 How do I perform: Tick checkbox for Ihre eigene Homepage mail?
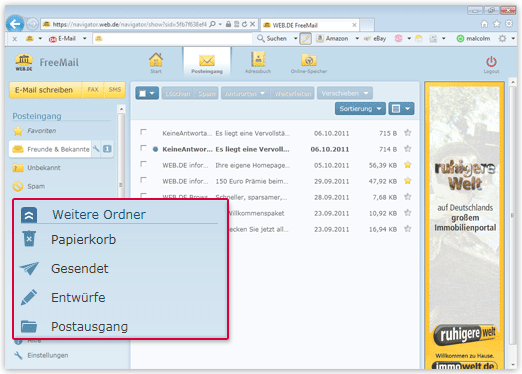click(143, 164)
